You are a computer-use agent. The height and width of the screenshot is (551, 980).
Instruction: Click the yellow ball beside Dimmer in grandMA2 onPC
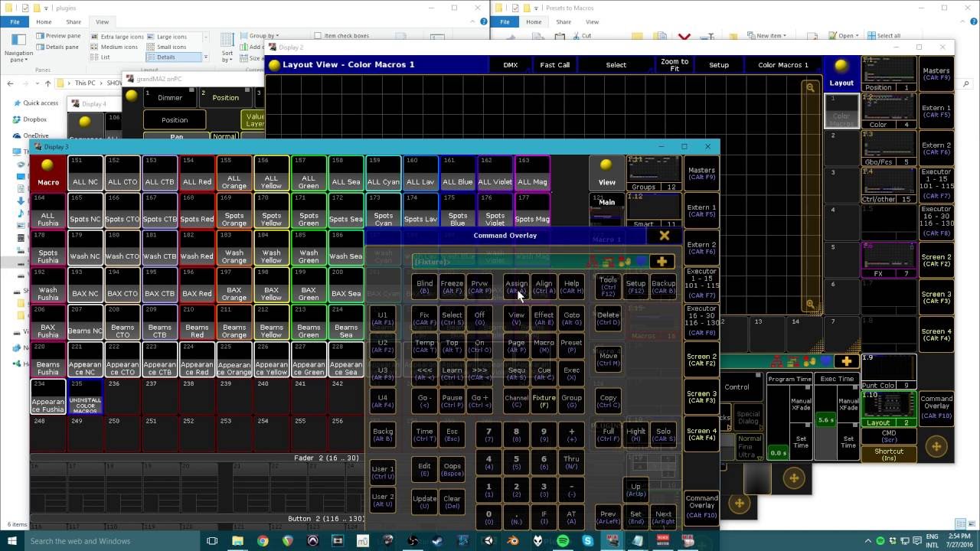pyautogui.click(x=132, y=96)
